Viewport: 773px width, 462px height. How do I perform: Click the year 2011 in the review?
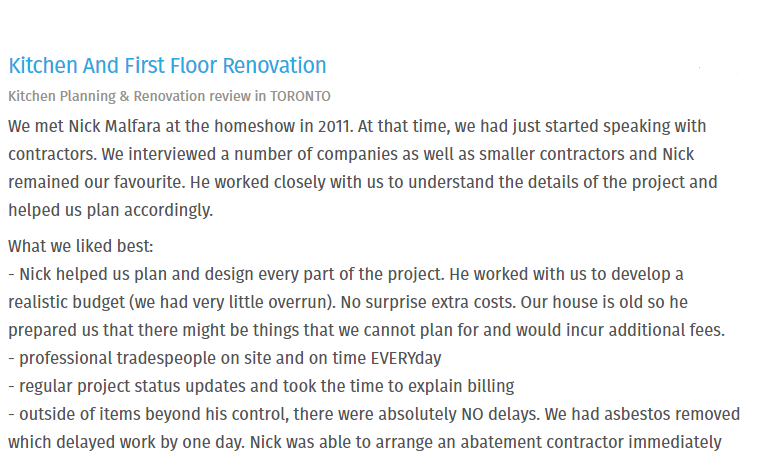pyautogui.click(x=325, y=127)
